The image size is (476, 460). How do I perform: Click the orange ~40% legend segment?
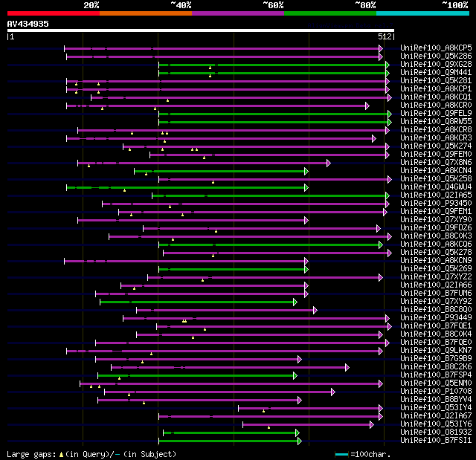(x=146, y=13)
